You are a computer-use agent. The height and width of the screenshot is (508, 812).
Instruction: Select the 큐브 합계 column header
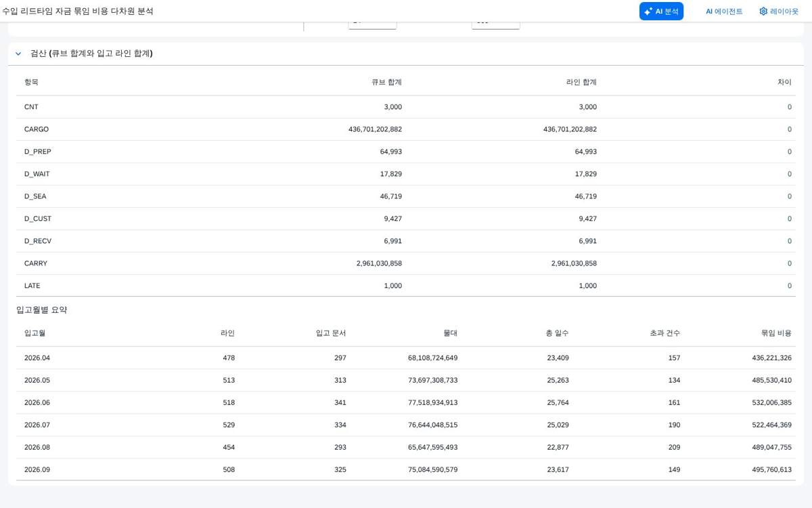pyautogui.click(x=386, y=82)
